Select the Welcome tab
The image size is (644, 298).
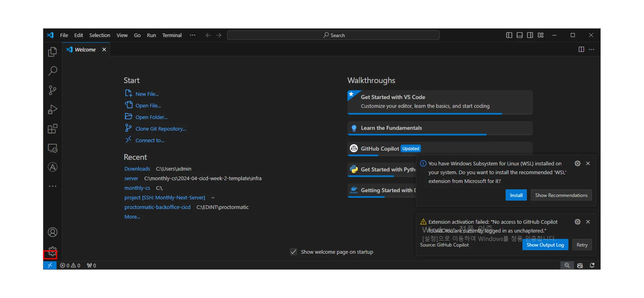[x=85, y=50]
